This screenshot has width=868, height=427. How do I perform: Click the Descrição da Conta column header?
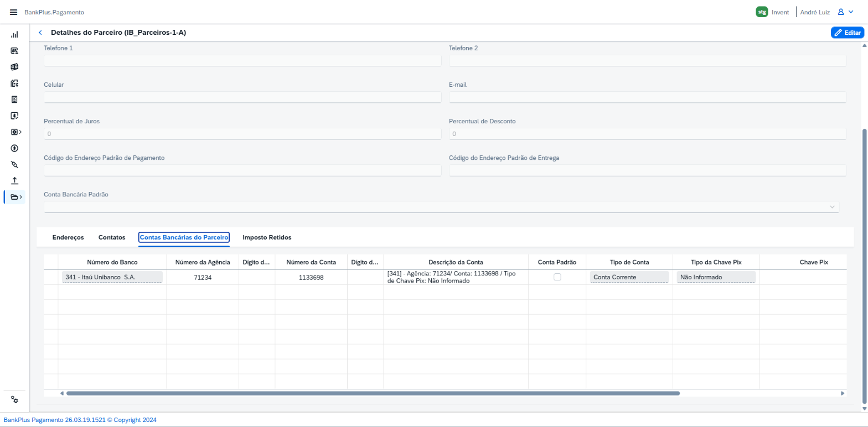[456, 262]
